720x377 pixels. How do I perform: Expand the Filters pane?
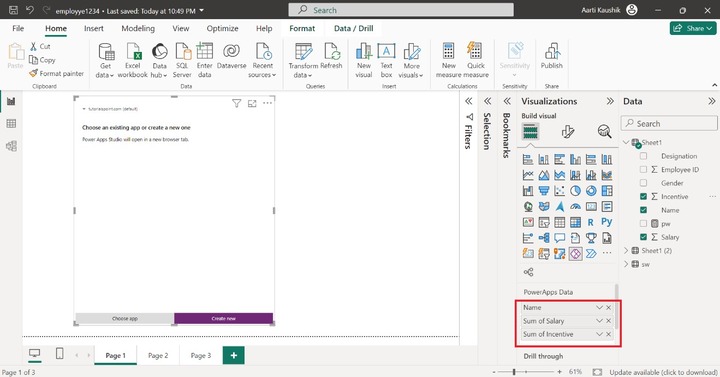point(468,101)
